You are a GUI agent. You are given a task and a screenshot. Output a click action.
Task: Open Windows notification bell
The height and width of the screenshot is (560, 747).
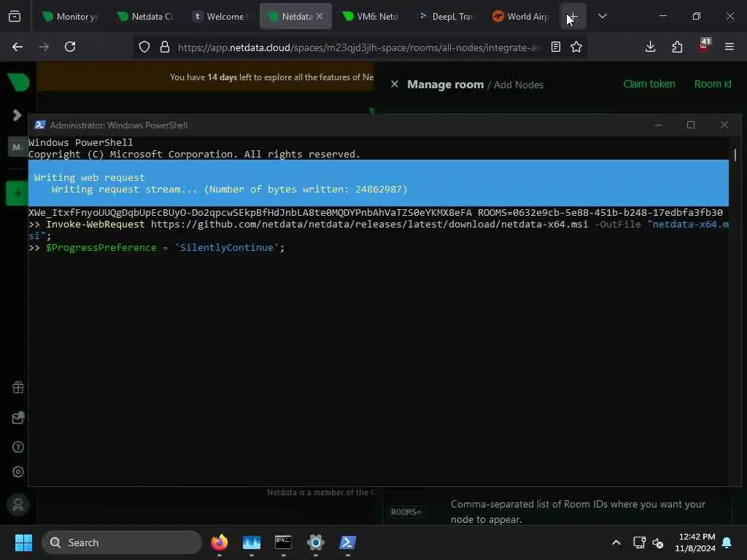pos(727,542)
